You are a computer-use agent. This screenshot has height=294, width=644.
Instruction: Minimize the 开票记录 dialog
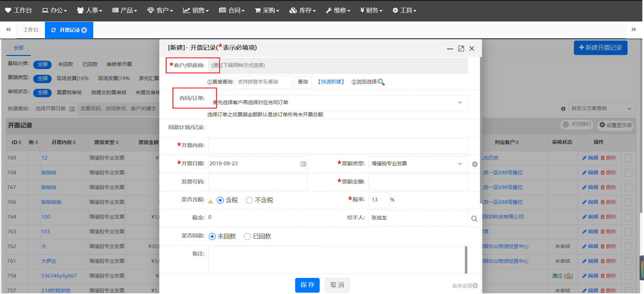[450, 49]
